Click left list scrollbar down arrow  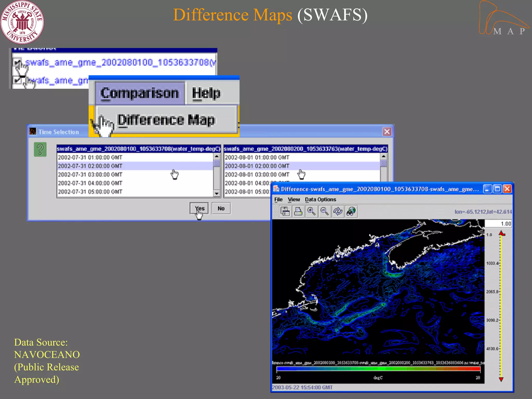[x=217, y=193]
